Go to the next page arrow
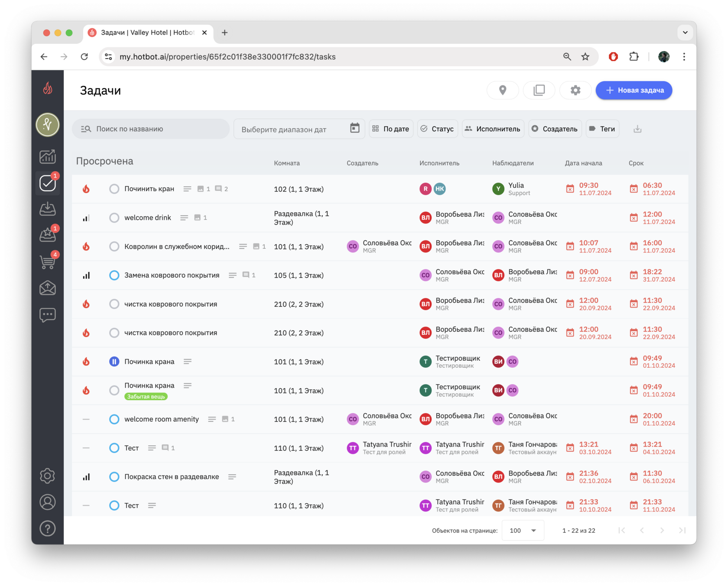The image size is (728, 586). tap(662, 531)
